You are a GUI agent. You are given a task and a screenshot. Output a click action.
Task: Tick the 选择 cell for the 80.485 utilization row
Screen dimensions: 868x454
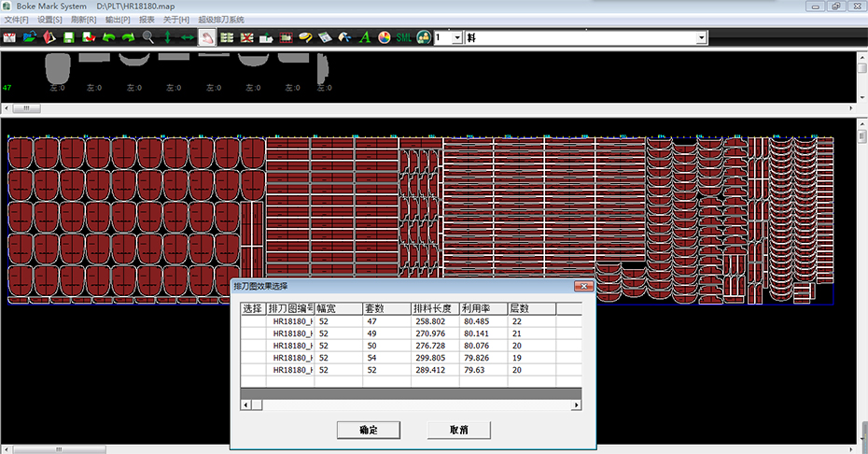[252, 320]
